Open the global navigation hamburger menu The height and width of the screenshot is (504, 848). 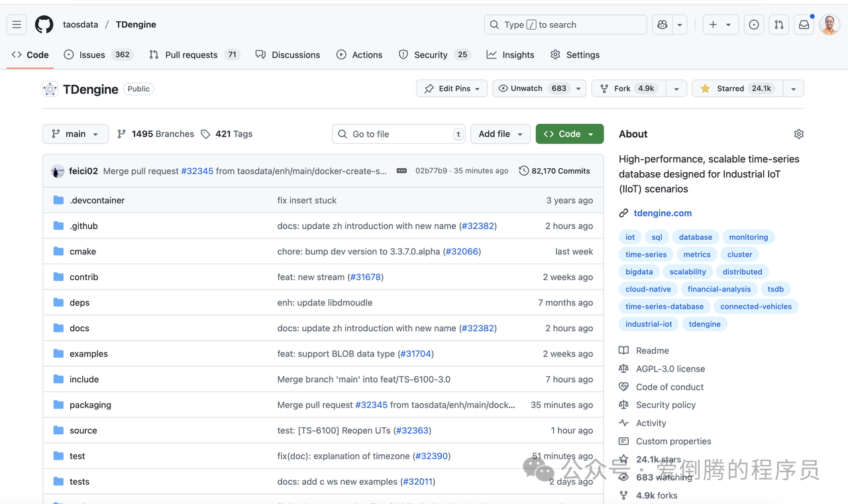17,25
